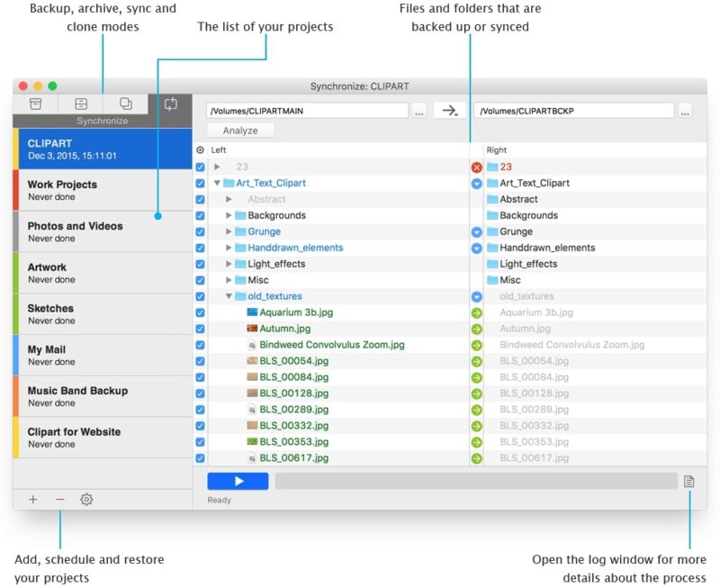The height and width of the screenshot is (588, 720).
Task: Start synchronization with the blue play icon
Action: (237, 481)
